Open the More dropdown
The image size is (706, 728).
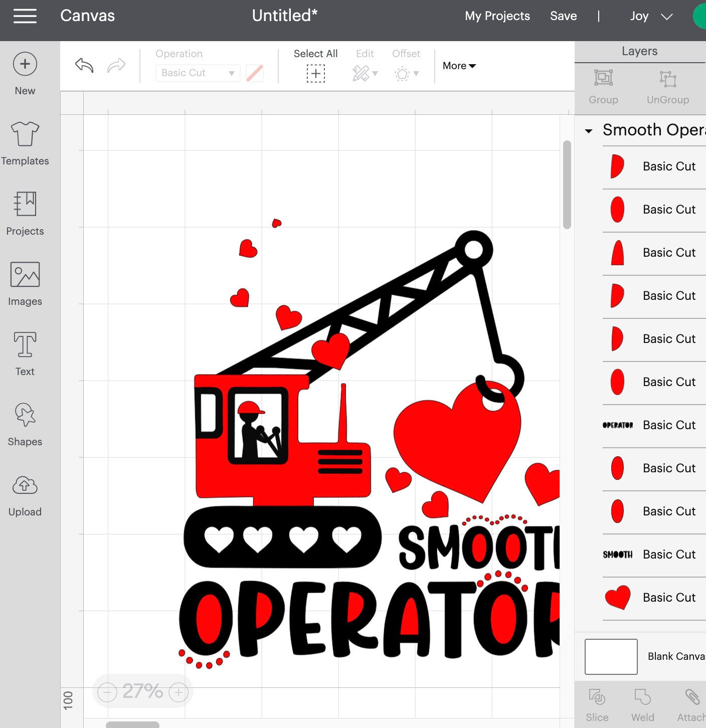458,66
